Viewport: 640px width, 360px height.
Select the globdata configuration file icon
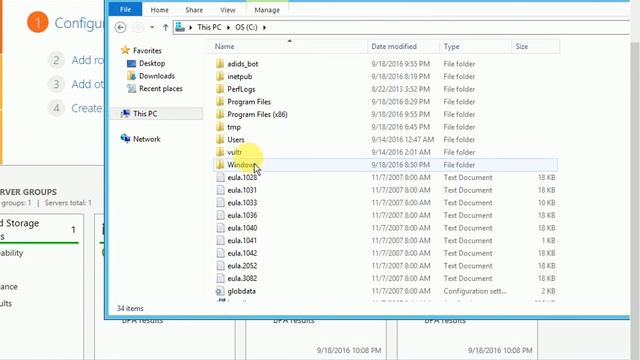click(220, 291)
